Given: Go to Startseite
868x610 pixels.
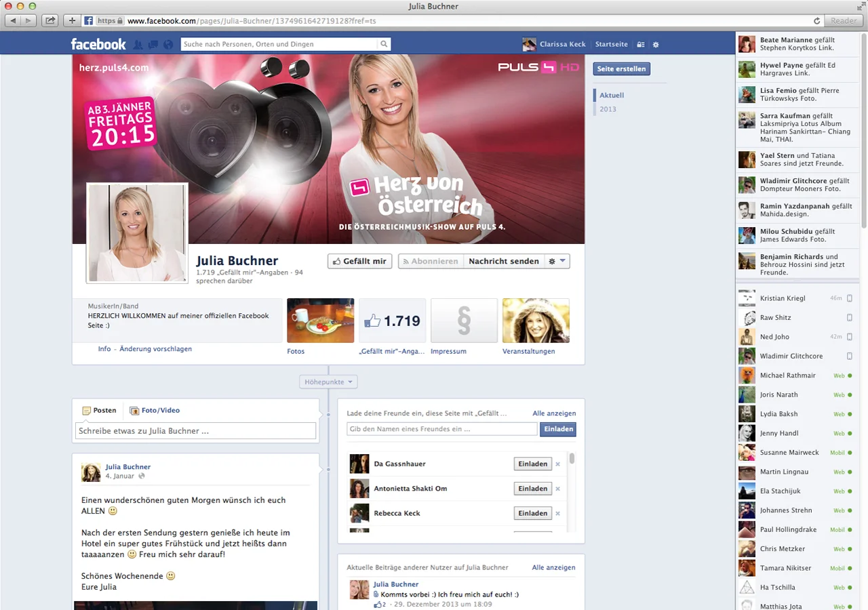Looking at the screenshot, I should tap(612, 44).
